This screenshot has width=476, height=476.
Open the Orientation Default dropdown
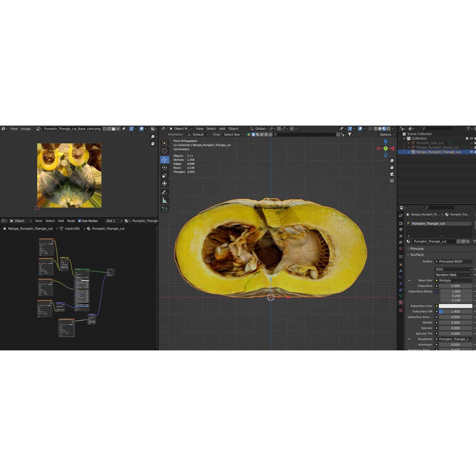pos(198,134)
